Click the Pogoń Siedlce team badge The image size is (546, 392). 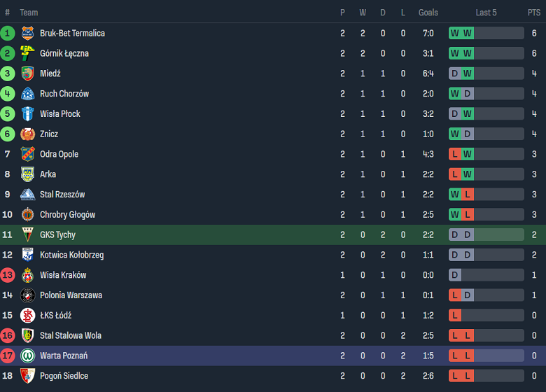click(27, 376)
